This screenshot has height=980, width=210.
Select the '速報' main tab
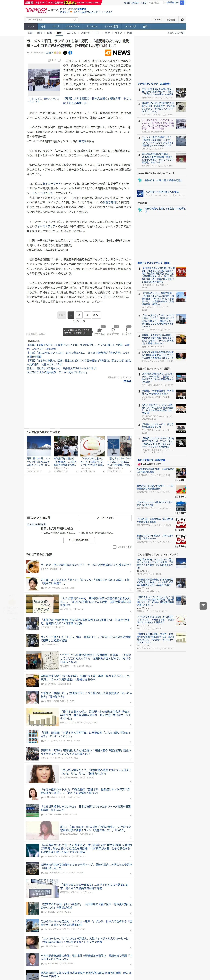(43, 26)
